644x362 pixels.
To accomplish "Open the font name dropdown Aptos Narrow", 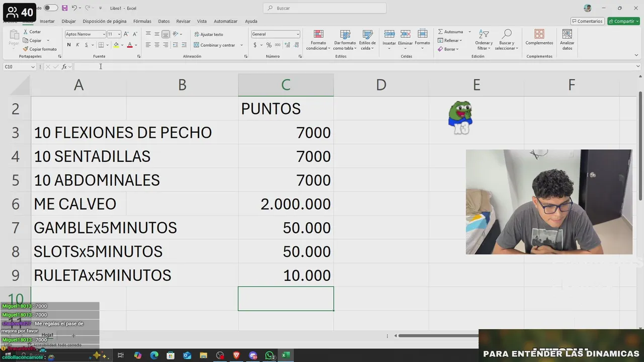I will 104,34.
